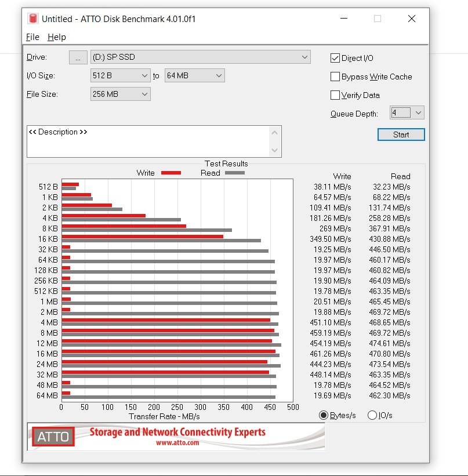Open the File menu

(32, 37)
